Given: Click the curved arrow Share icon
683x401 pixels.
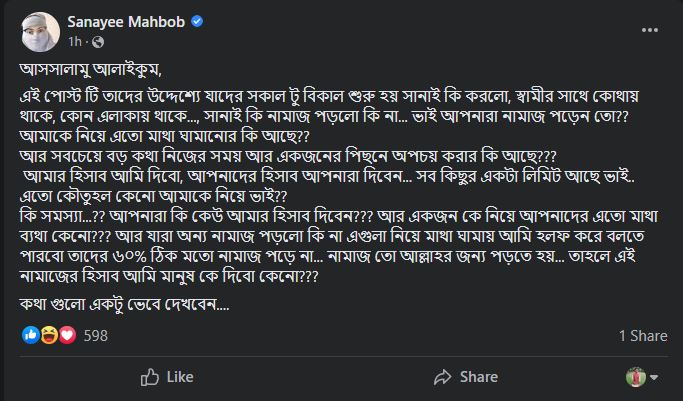Looking at the screenshot, I should pyautogui.click(x=443, y=377).
